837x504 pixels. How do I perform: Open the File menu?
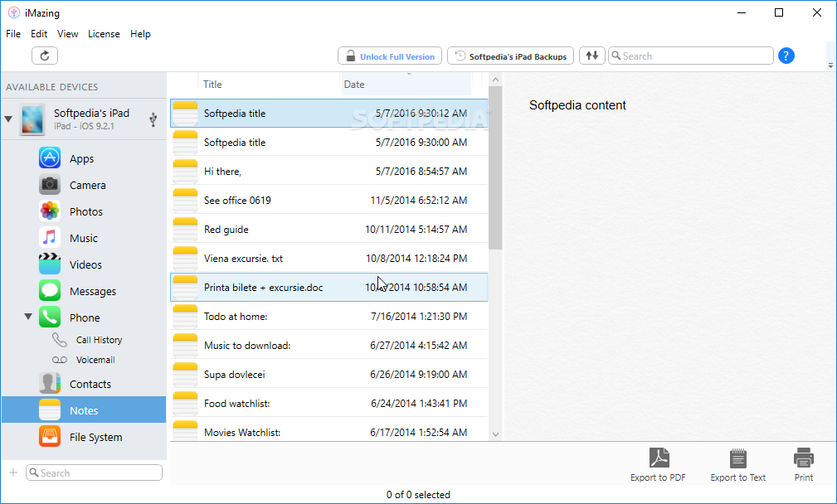[13, 34]
